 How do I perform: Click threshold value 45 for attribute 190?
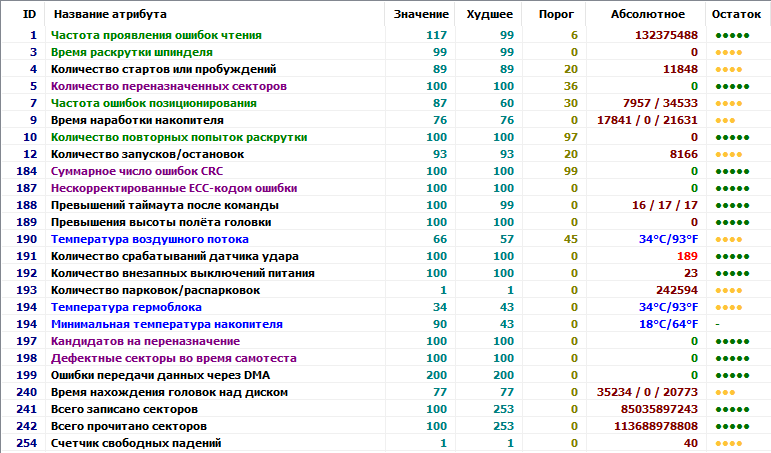coord(570,239)
